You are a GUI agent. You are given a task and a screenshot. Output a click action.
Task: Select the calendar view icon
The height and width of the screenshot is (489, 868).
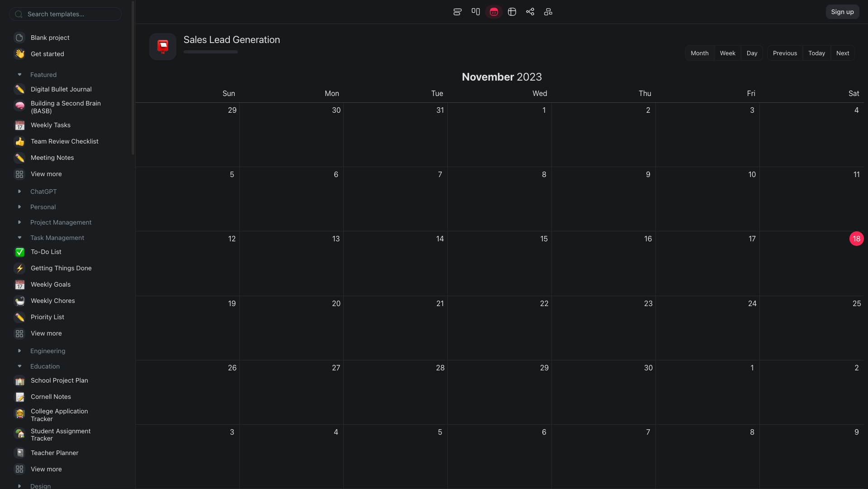click(493, 11)
